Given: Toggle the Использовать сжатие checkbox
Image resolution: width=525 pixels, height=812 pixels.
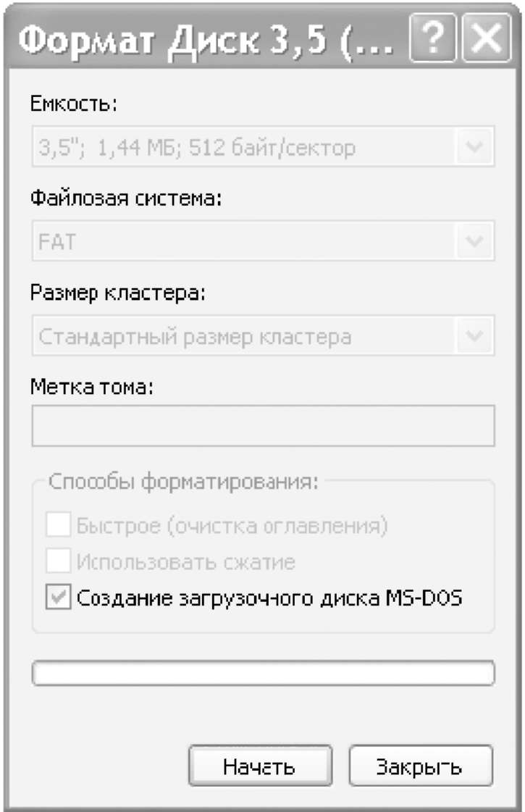Looking at the screenshot, I should click(59, 561).
